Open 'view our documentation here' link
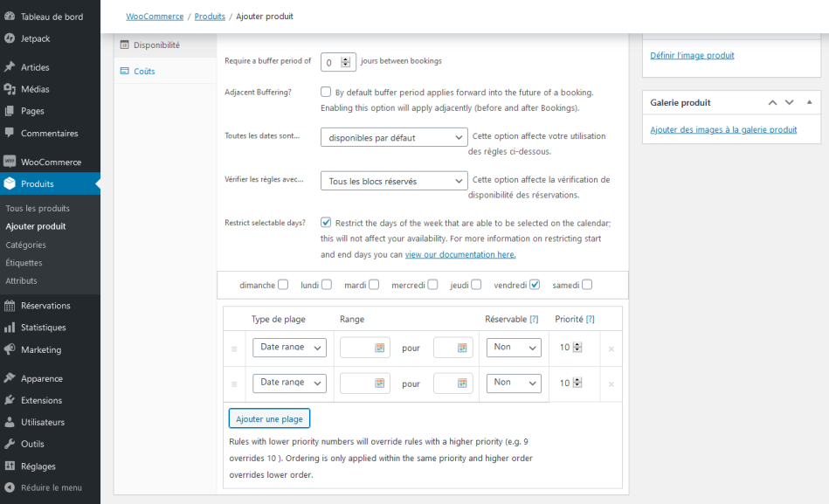Viewport: 829px width, 504px height. point(459,255)
